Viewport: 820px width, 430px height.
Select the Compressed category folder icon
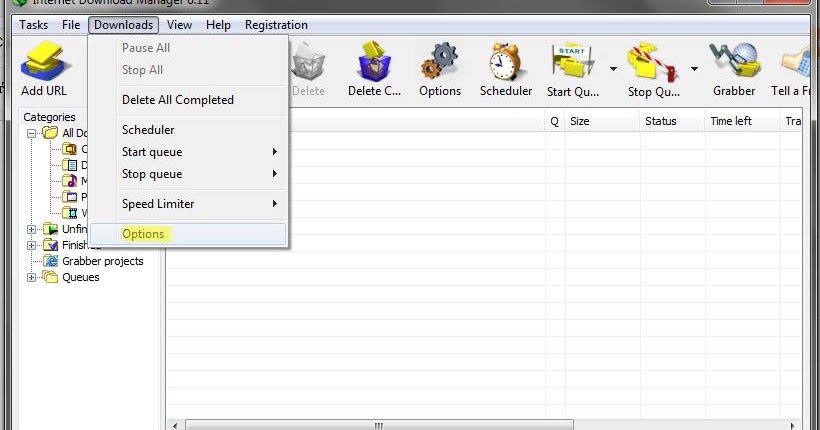click(70, 149)
